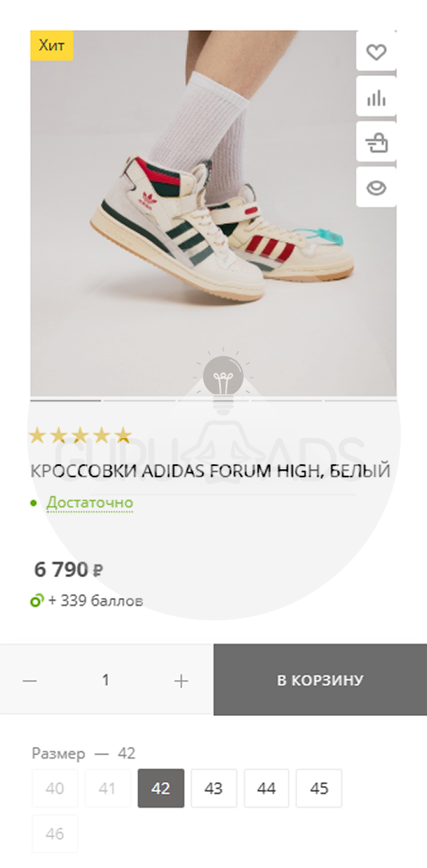Click the one-click buy basket icon

(x=376, y=143)
